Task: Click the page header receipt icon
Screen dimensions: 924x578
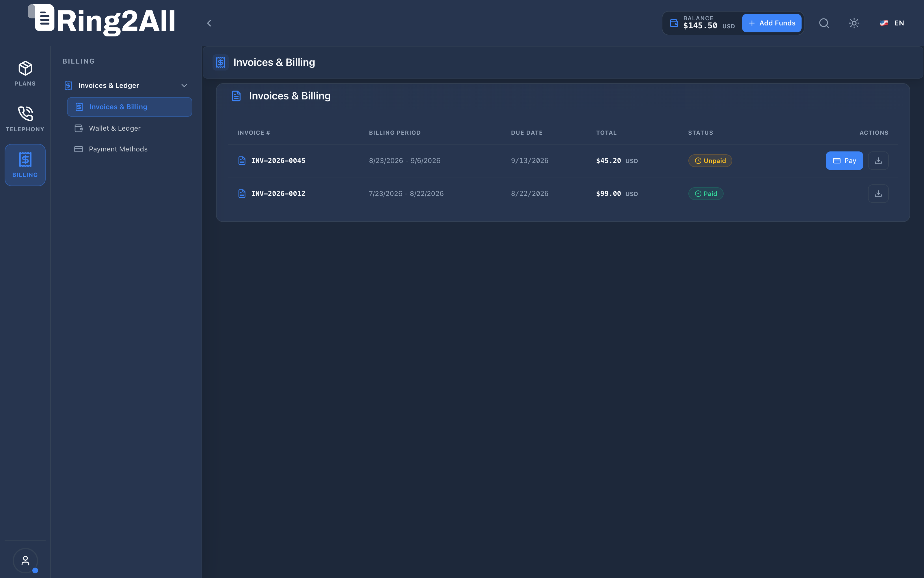Action: click(221, 62)
